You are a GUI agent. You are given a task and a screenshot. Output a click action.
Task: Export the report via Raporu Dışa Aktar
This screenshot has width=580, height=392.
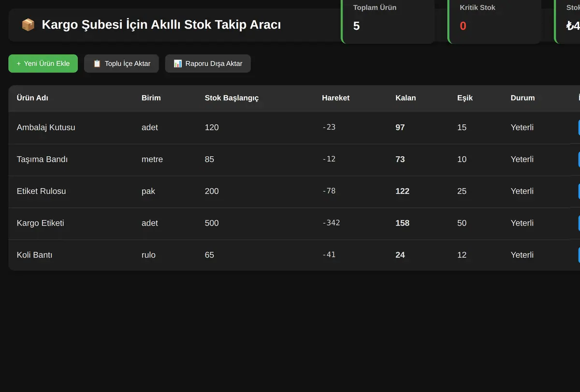click(208, 63)
